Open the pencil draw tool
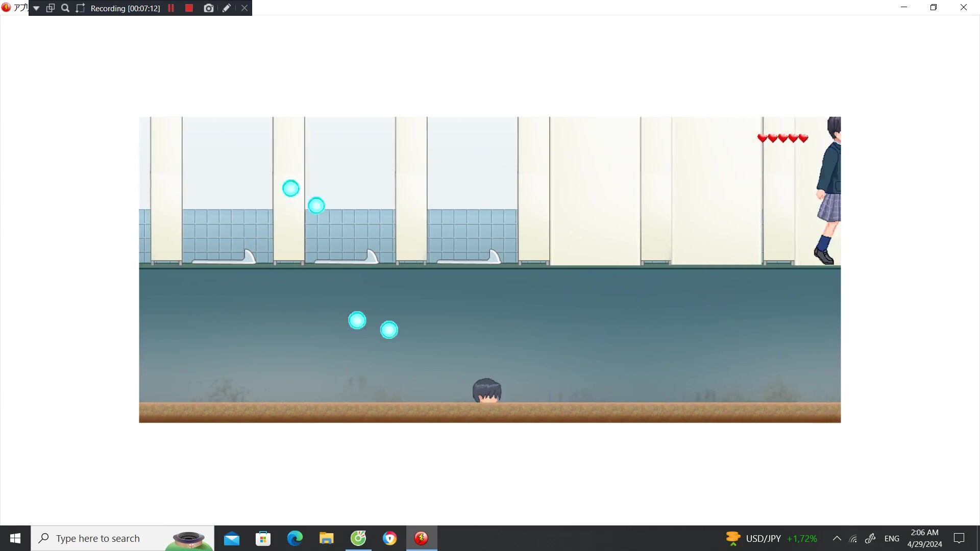The image size is (980, 551). [227, 8]
